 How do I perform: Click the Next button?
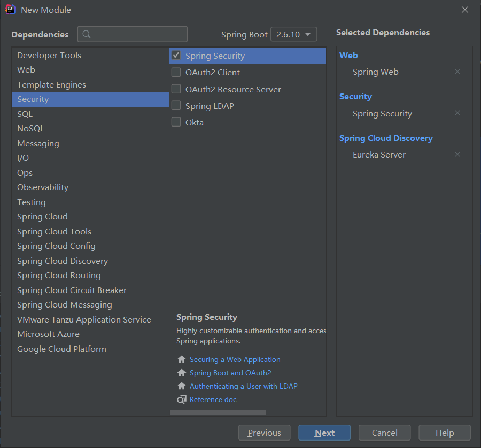coord(324,433)
